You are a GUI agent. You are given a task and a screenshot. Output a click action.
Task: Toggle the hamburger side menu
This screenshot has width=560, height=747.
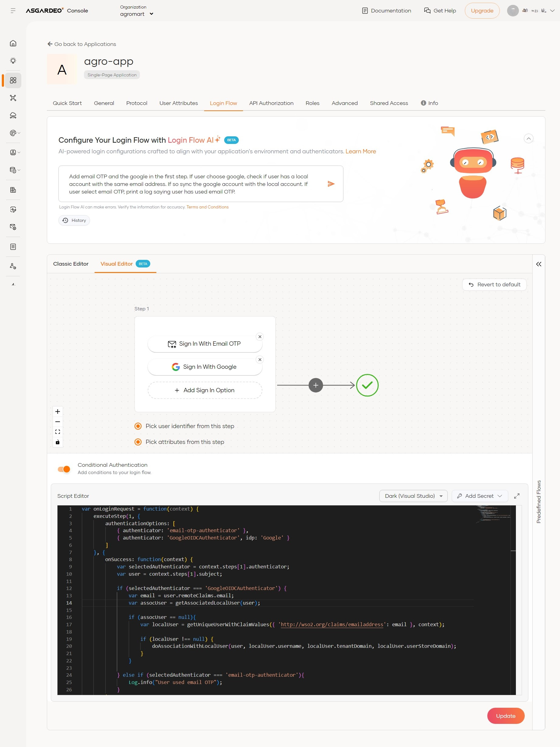(13, 11)
